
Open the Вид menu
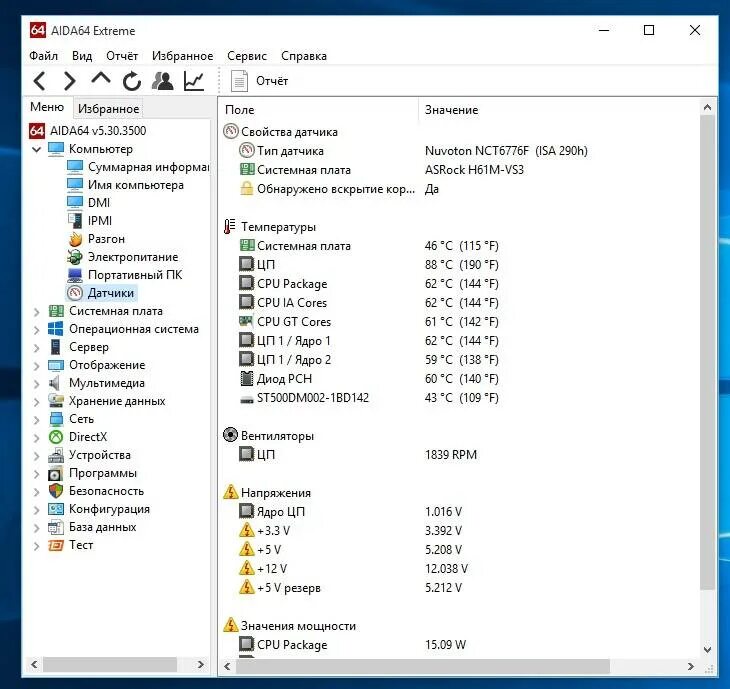82,56
